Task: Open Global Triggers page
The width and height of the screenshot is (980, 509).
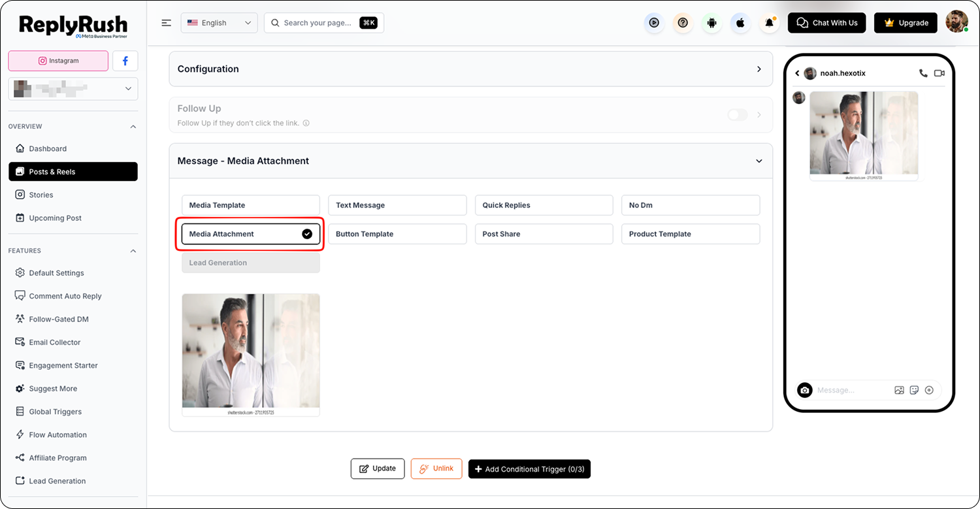Action: tap(73, 412)
